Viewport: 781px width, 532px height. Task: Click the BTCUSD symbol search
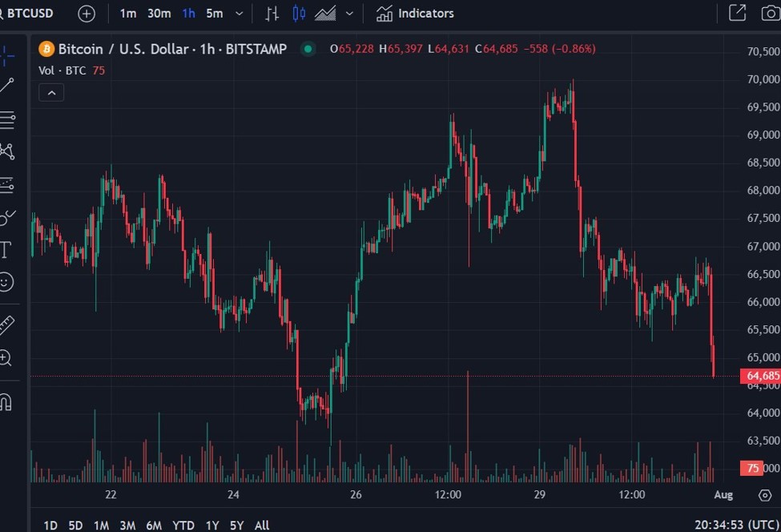point(32,14)
